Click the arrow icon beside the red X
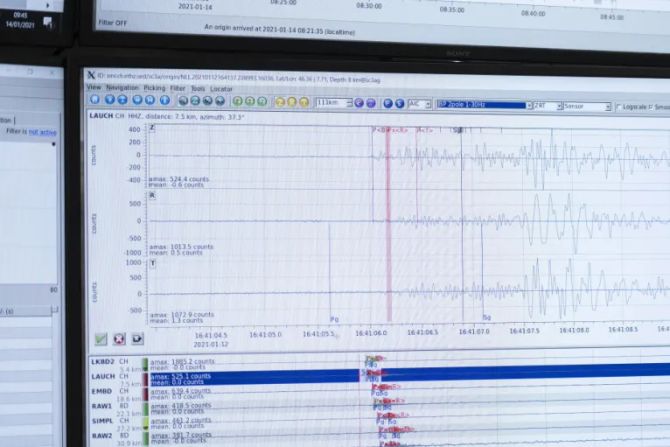 137,339
